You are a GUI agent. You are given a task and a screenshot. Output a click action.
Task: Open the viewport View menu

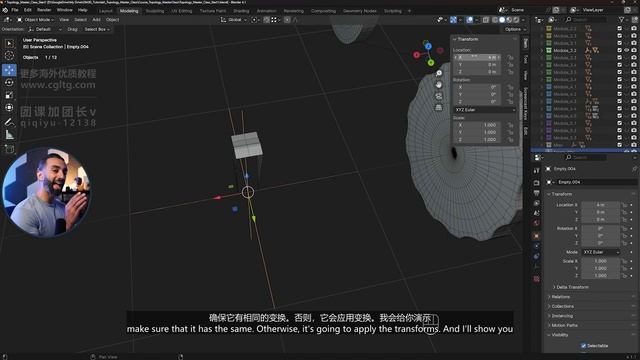click(x=64, y=20)
